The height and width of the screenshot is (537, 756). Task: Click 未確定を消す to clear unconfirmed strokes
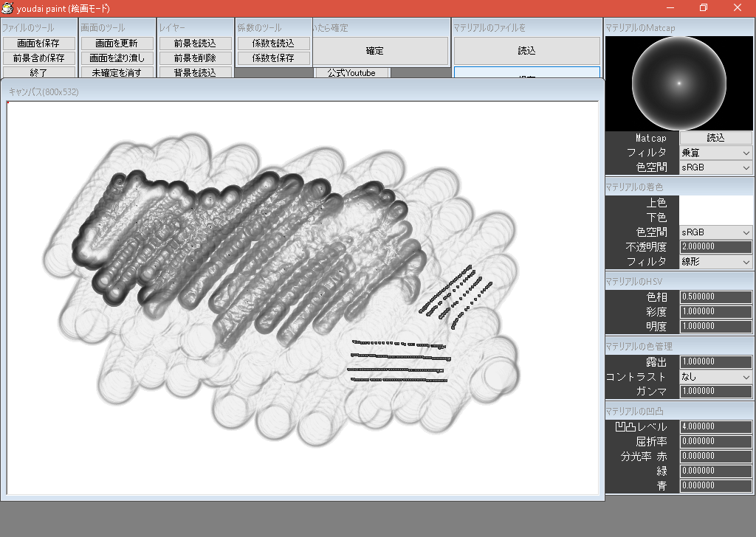tap(117, 72)
